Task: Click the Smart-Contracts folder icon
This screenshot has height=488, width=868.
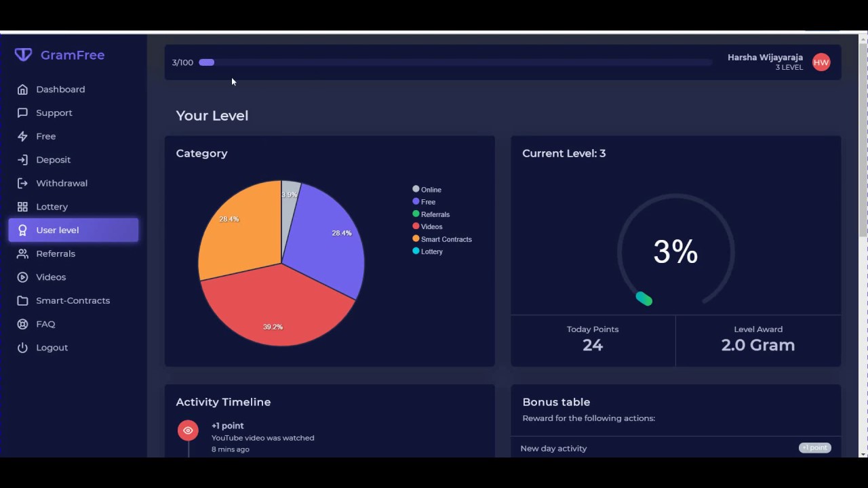Action: [22, 300]
